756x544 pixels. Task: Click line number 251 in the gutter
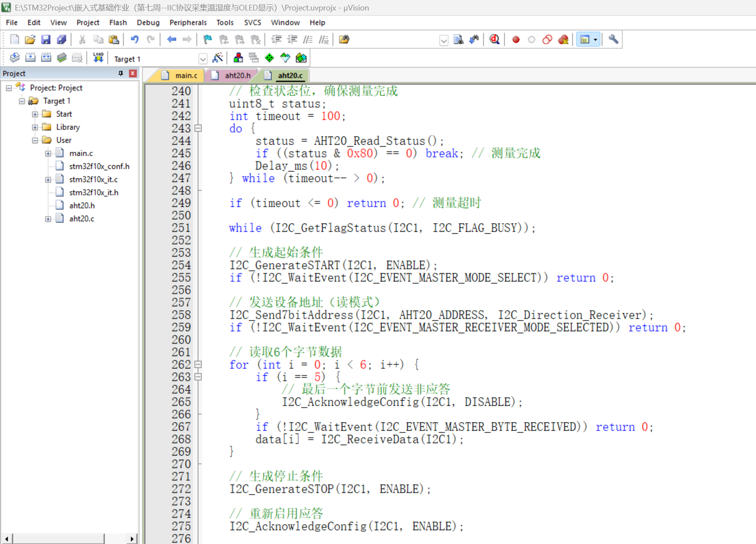click(181, 228)
